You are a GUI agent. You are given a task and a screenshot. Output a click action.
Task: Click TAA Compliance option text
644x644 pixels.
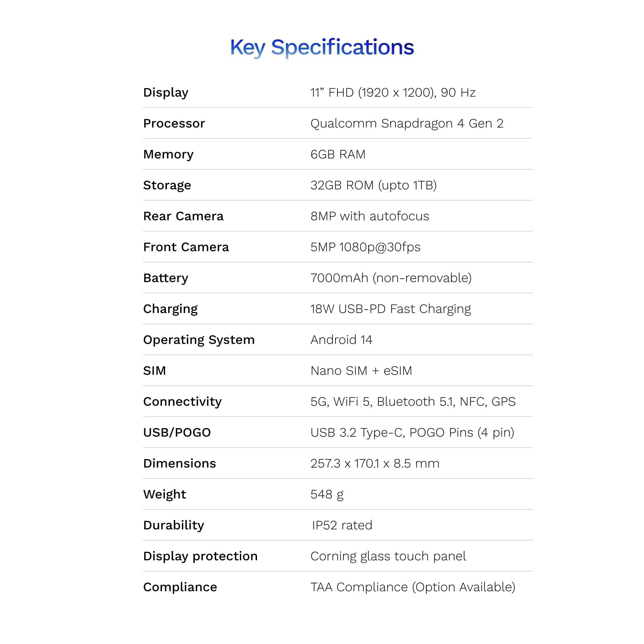(413, 587)
